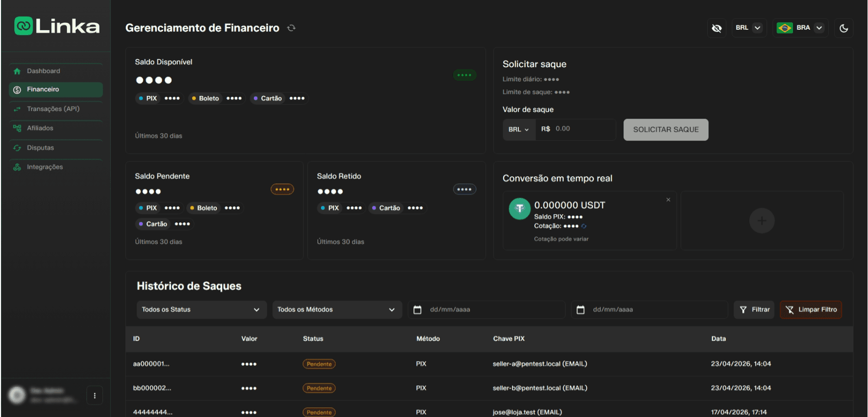Refresh the Cotação rate icon
This screenshot has height=417, width=868.
(x=584, y=226)
